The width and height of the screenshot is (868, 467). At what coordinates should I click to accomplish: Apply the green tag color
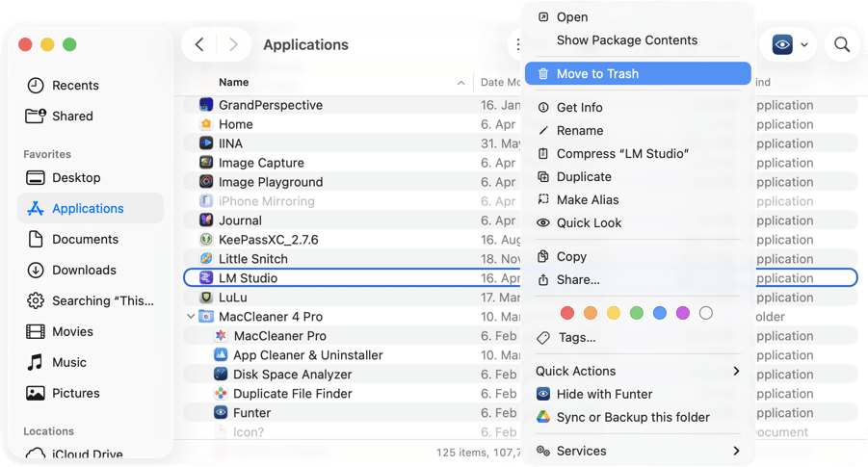coord(637,313)
